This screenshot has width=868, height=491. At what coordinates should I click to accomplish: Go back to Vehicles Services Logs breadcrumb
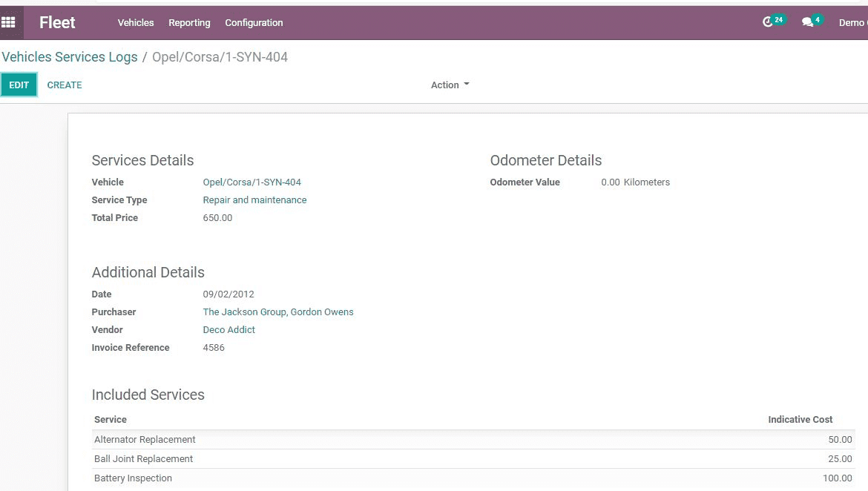(70, 57)
